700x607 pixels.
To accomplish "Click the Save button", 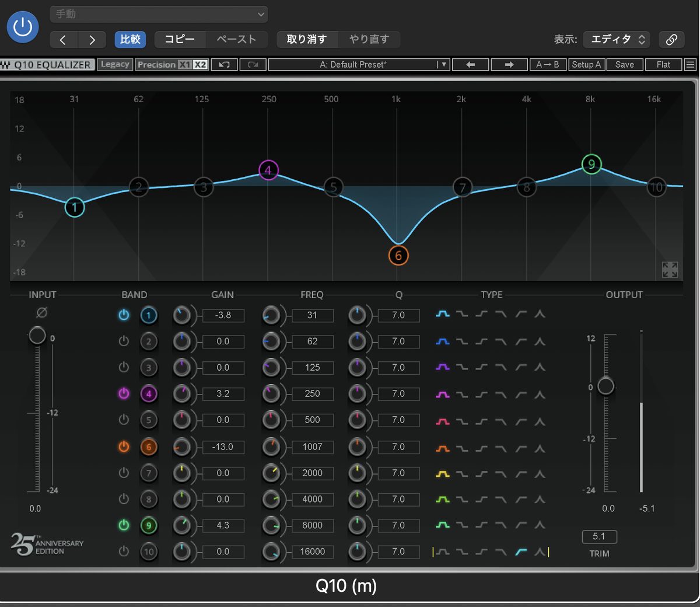I will [x=625, y=65].
